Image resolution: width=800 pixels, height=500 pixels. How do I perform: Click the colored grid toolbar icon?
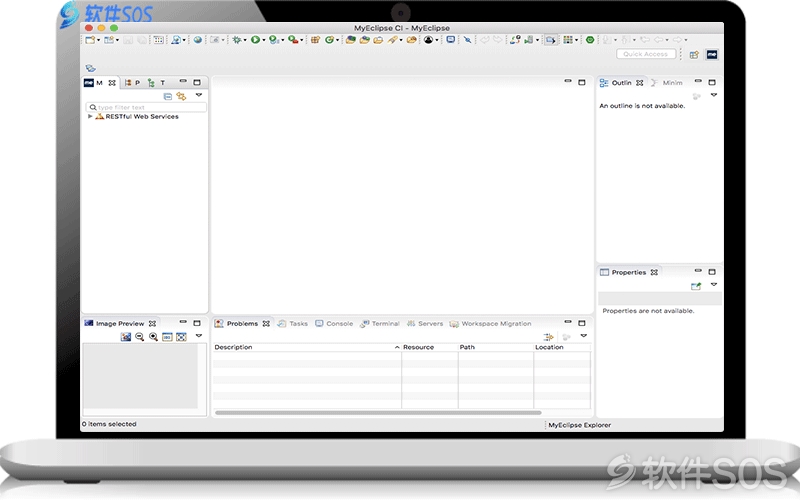(568, 40)
